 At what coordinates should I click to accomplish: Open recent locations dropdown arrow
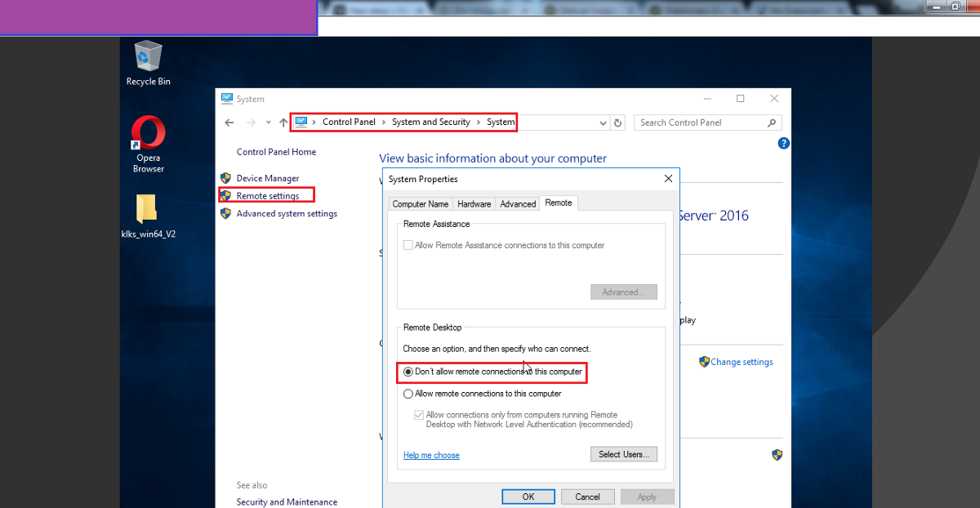(x=269, y=123)
